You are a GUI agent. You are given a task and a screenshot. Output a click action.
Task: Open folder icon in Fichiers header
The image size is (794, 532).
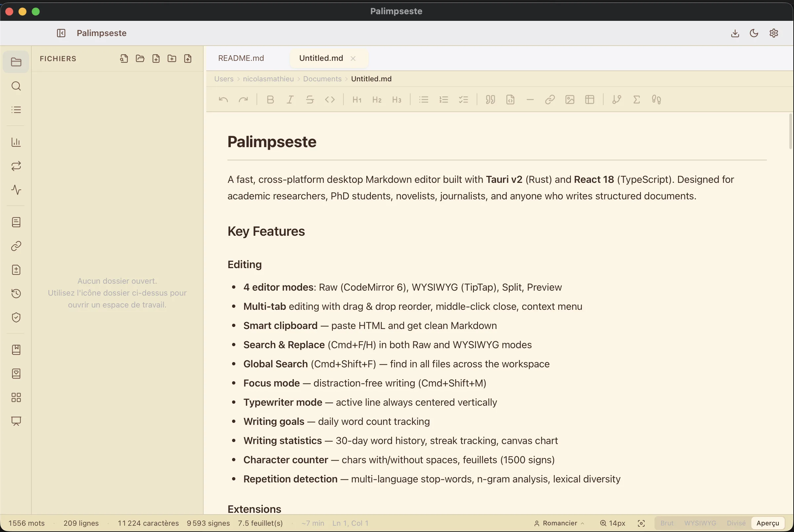pos(140,58)
